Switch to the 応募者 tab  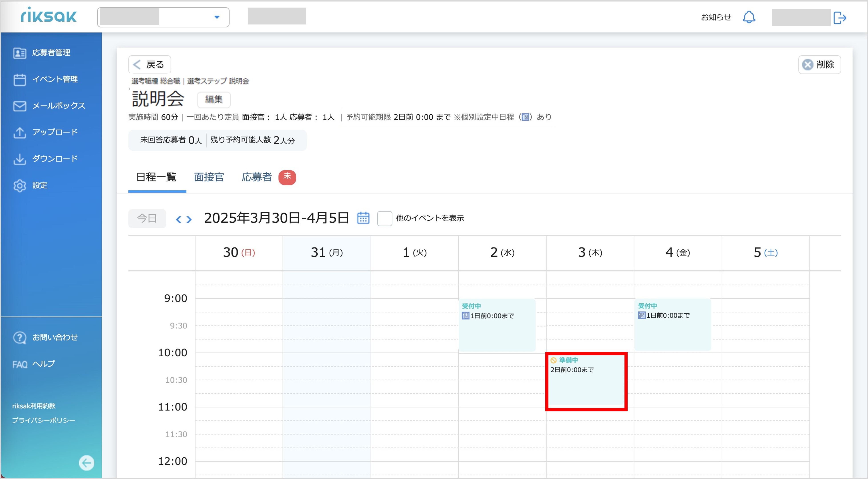tap(257, 177)
